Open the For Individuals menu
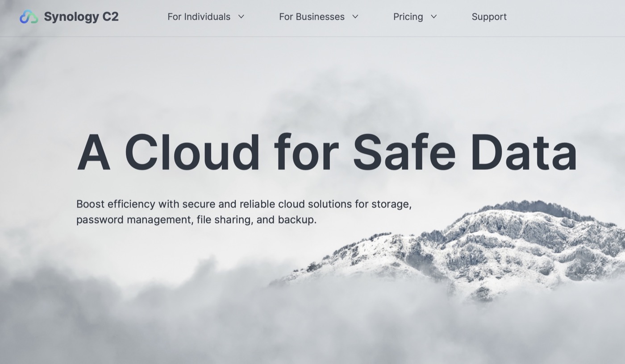Viewport: 625px width, 364px height. [199, 17]
